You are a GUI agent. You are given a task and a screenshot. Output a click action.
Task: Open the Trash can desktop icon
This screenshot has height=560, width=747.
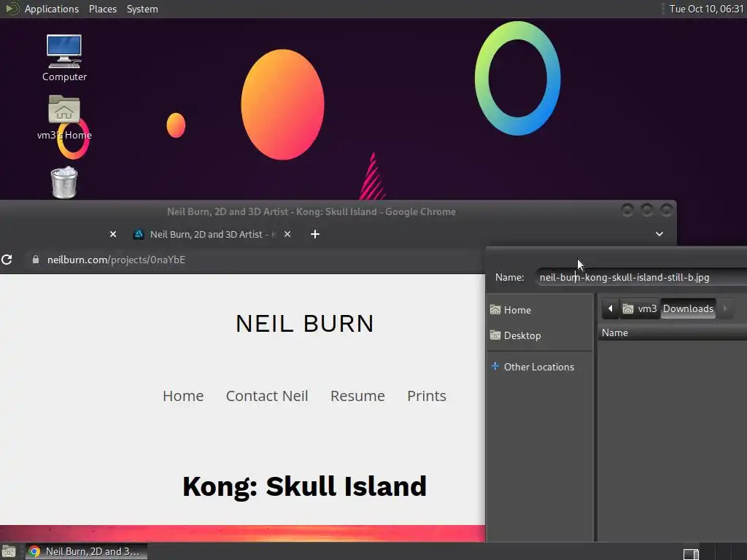point(64,182)
